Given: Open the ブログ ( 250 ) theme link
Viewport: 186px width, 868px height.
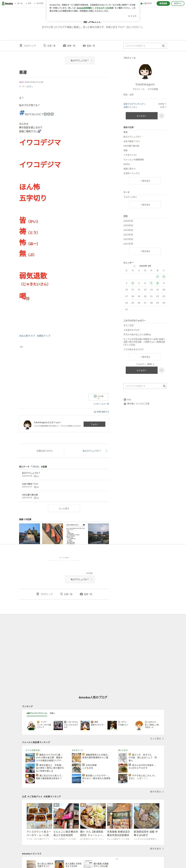Looking at the screenshot, I should [130, 197].
